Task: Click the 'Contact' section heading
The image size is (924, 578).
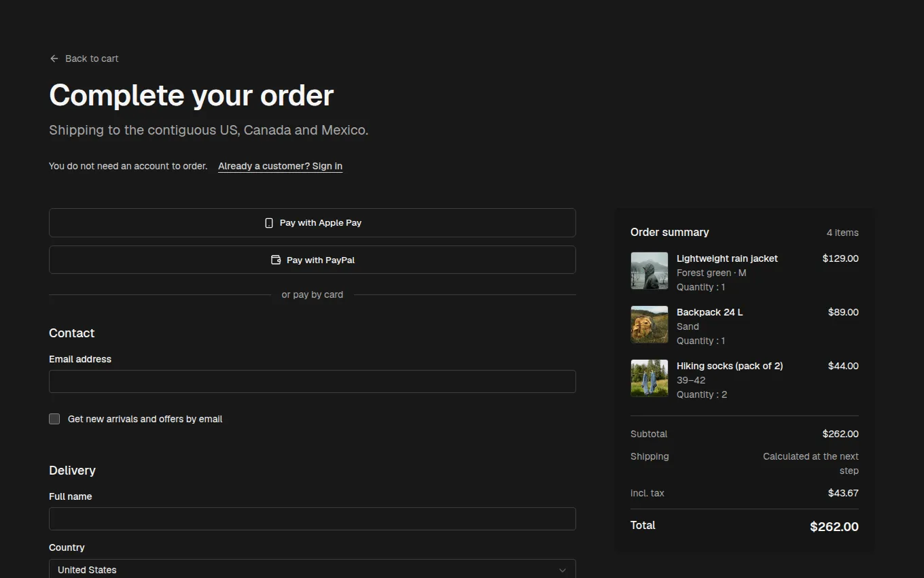Action: (x=72, y=333)
